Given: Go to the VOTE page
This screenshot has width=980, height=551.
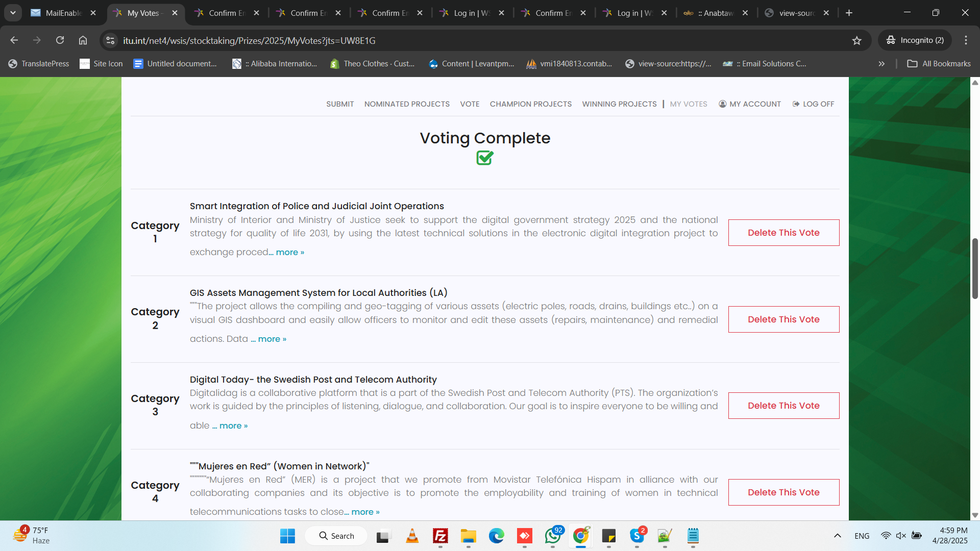Looking at the screenshot, I should pos(470,104).
